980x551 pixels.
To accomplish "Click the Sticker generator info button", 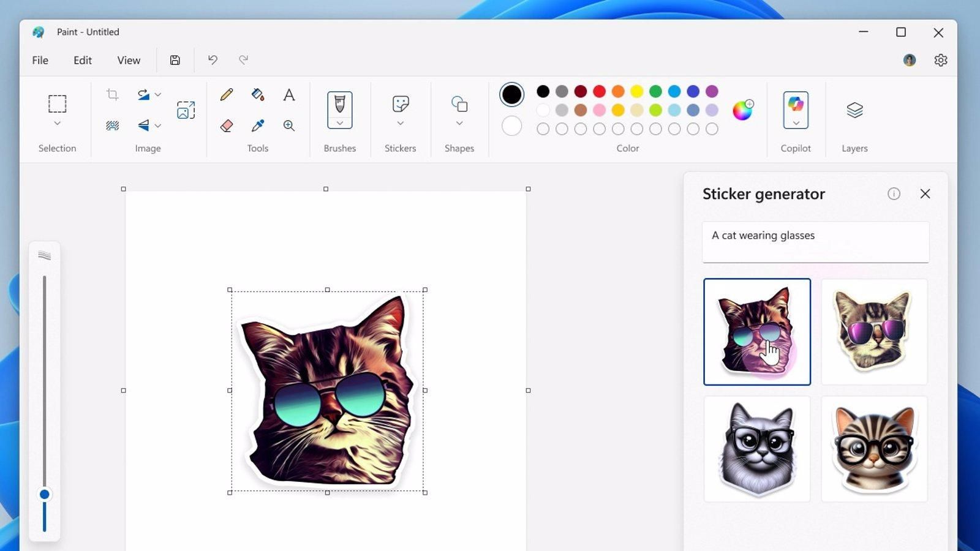I will 894,194.
